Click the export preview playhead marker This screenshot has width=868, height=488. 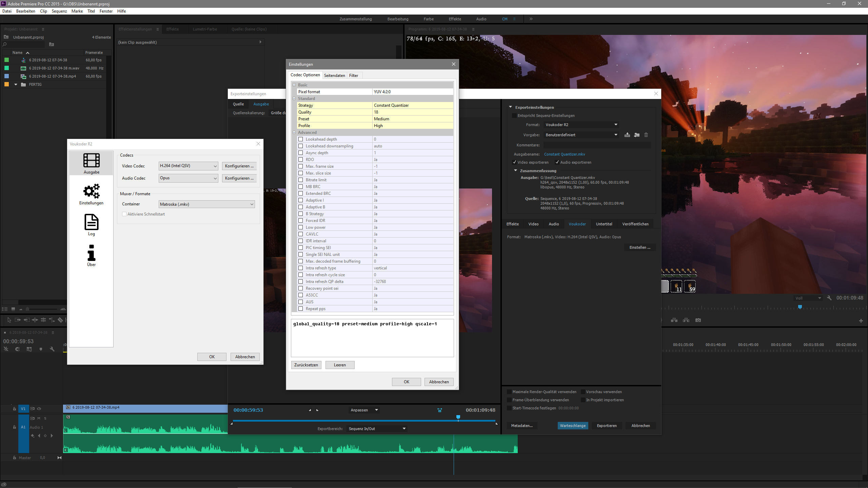458,417
